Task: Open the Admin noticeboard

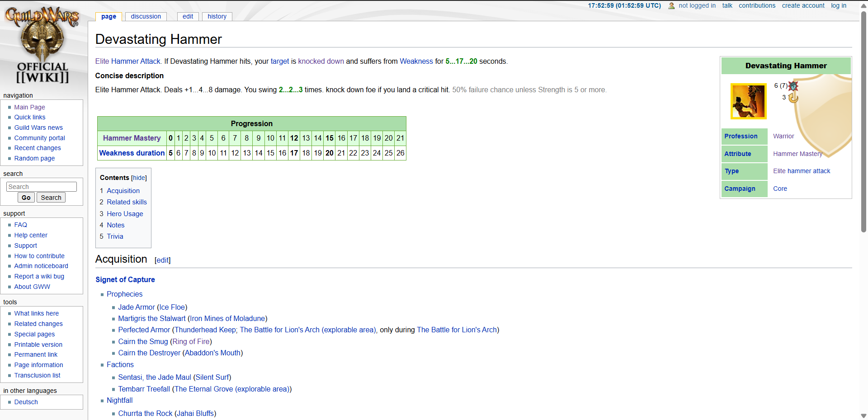Action: [41, 266]
